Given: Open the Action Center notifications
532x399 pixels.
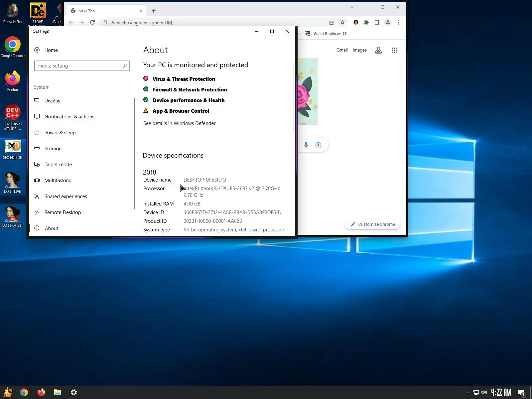Looking at the screenshot, I should (x=522, y=393).
